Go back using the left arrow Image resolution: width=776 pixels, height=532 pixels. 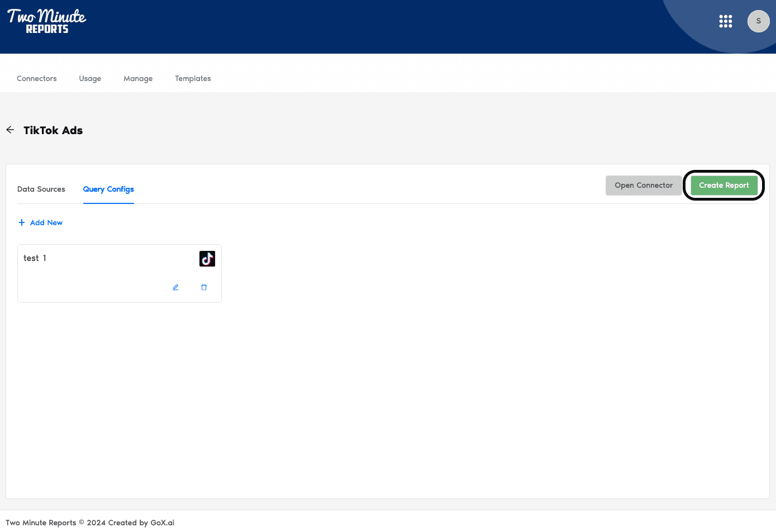pyautogui.click(x=10, y=130)
